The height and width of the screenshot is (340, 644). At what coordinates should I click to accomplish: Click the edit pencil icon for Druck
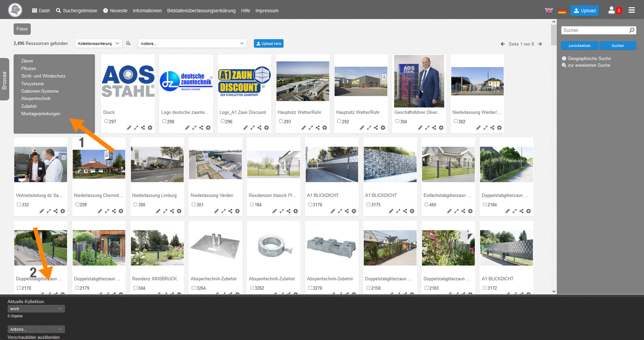click(129, 128)
